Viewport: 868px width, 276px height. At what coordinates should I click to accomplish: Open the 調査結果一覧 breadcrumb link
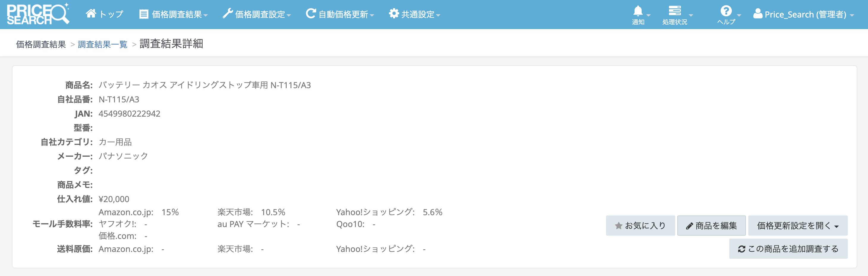(102, 45)
